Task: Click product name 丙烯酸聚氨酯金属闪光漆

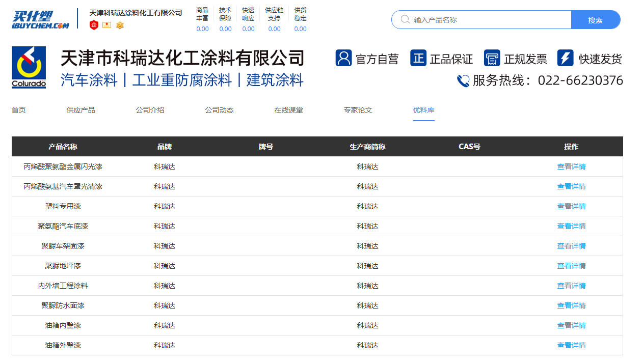Action: [63, 166]
